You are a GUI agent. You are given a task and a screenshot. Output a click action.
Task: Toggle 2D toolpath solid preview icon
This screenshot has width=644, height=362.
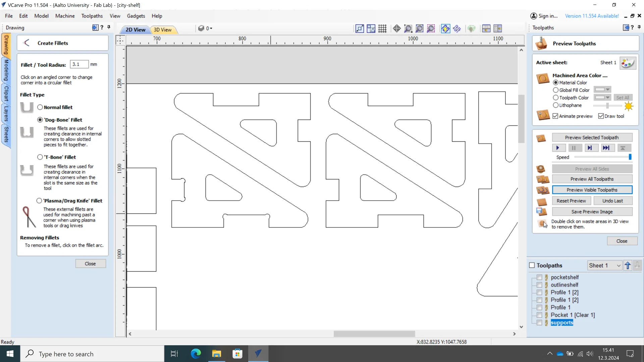(x=457, y=28)
